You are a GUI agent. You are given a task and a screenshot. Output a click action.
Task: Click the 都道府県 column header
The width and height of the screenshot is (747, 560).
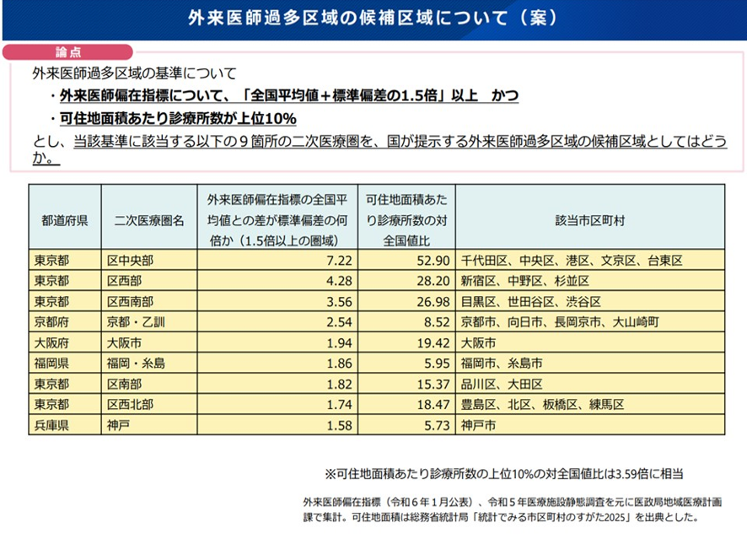(x=65, y=219)
